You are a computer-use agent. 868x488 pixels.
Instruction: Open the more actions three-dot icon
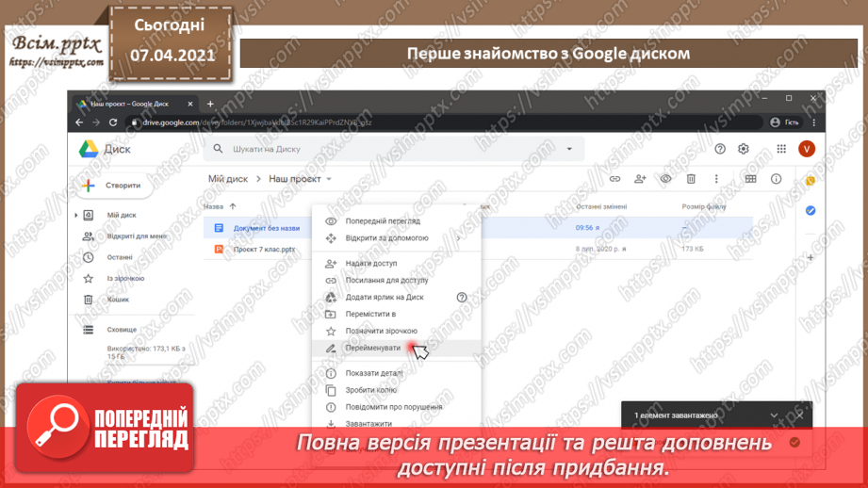(715, 179)
